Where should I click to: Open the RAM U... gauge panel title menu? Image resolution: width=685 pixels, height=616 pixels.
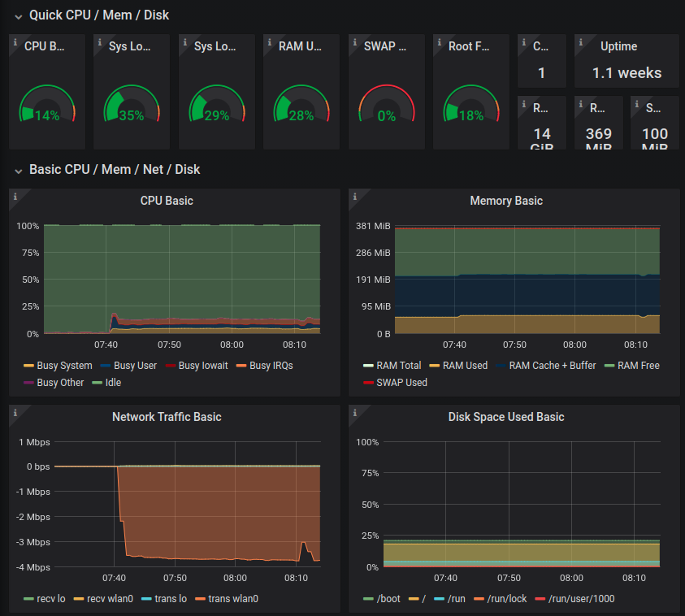[x=300, y=46]
